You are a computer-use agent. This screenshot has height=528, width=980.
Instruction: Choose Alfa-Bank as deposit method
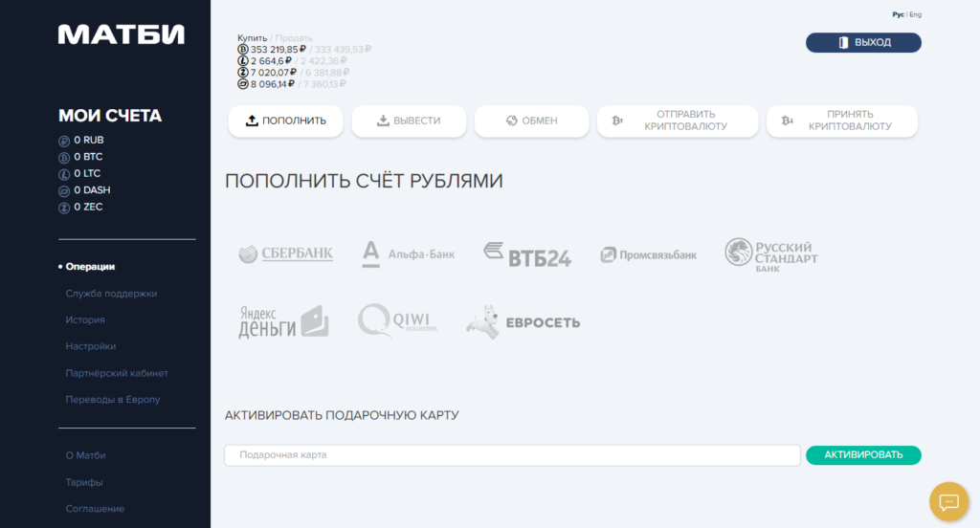[408, 254]
